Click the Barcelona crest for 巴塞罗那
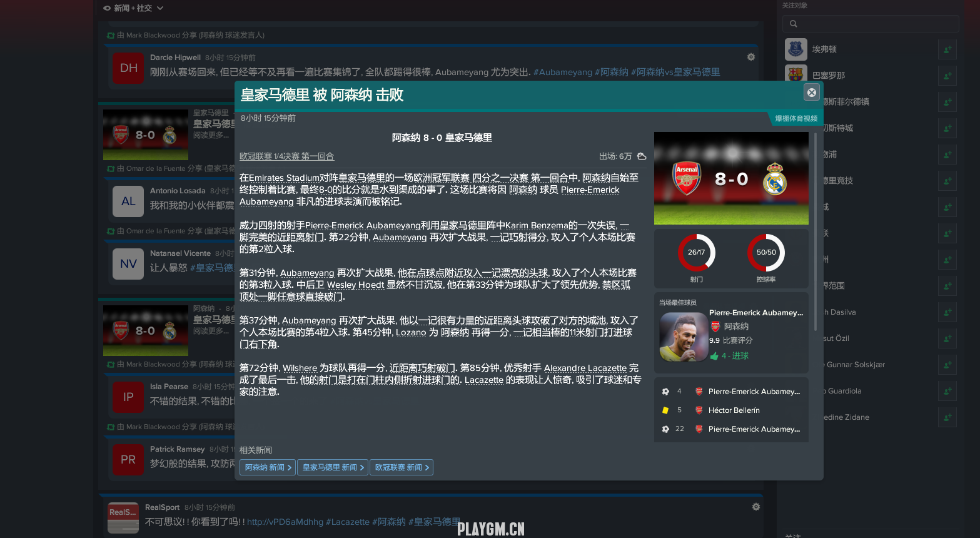Viewport: 980px width, 538px height. pyautogui.click(x=796, y=74)
